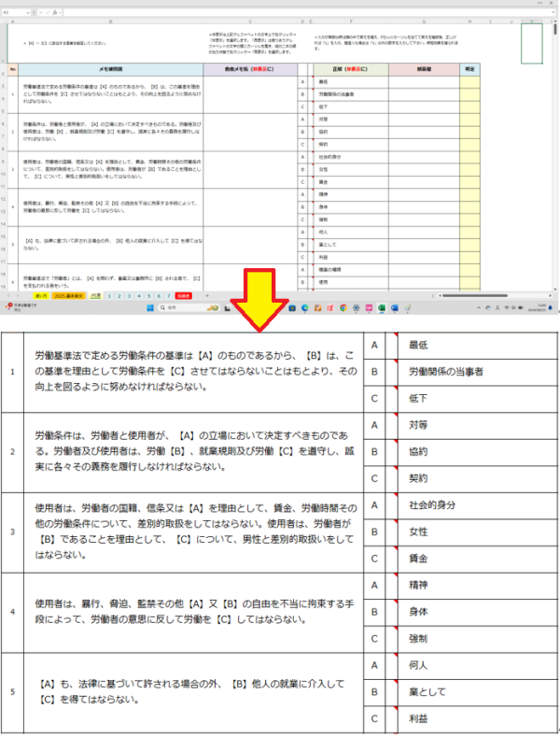Click 労働関係の当事者 in the enlarged table
Viewport: 560px width, 737px height.
tap(446, 372)
